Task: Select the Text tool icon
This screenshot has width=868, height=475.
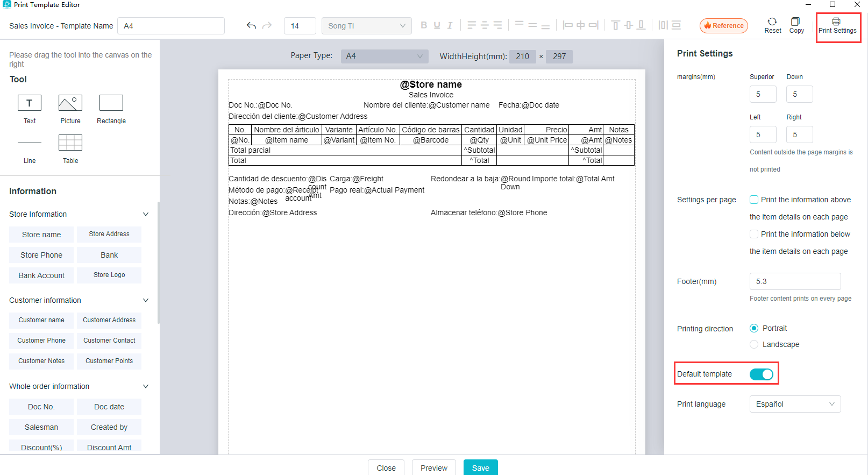Action: (x=30, y=103)
